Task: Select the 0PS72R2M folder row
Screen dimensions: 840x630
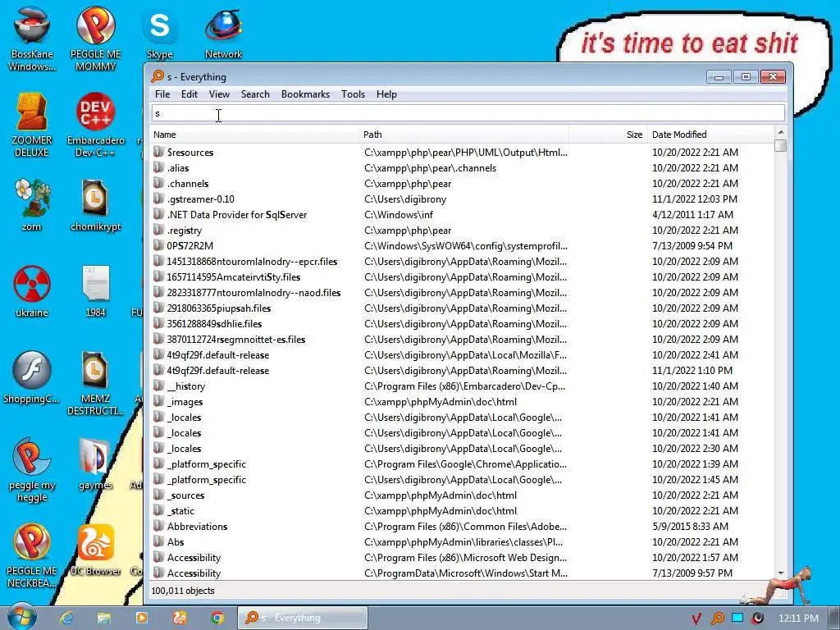Action: tap(462, 245)
